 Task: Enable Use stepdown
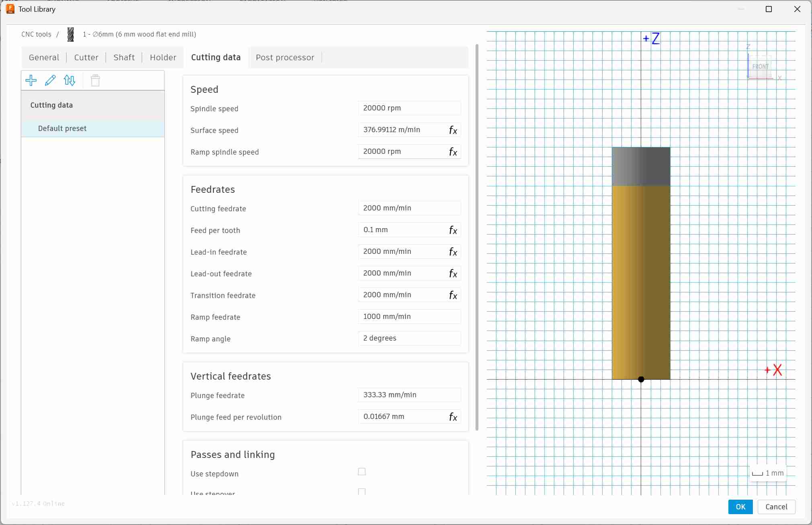[361, 472]
